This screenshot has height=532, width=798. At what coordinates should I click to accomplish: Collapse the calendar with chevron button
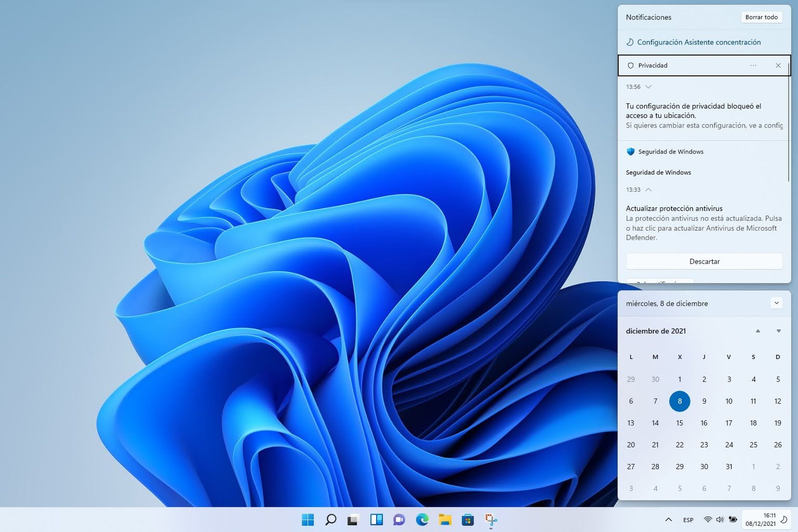click(x=776, y=303)
